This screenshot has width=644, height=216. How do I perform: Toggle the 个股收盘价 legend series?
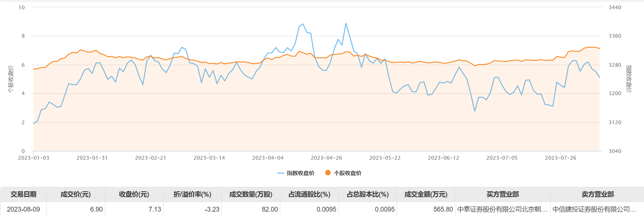tap(343, 173)
